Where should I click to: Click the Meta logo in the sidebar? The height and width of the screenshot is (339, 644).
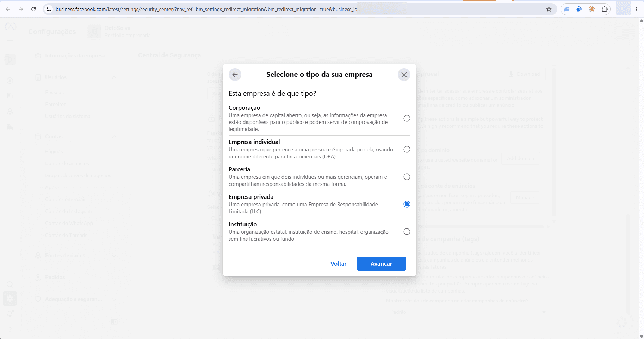click(10, 26)
